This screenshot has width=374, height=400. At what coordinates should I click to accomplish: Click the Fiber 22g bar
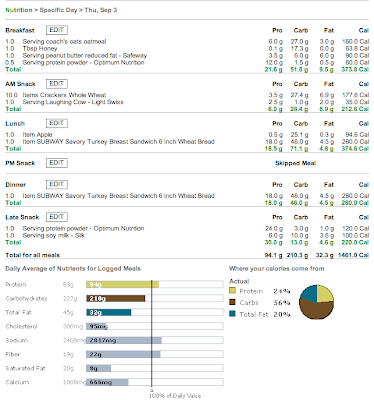tap(155, 354)
